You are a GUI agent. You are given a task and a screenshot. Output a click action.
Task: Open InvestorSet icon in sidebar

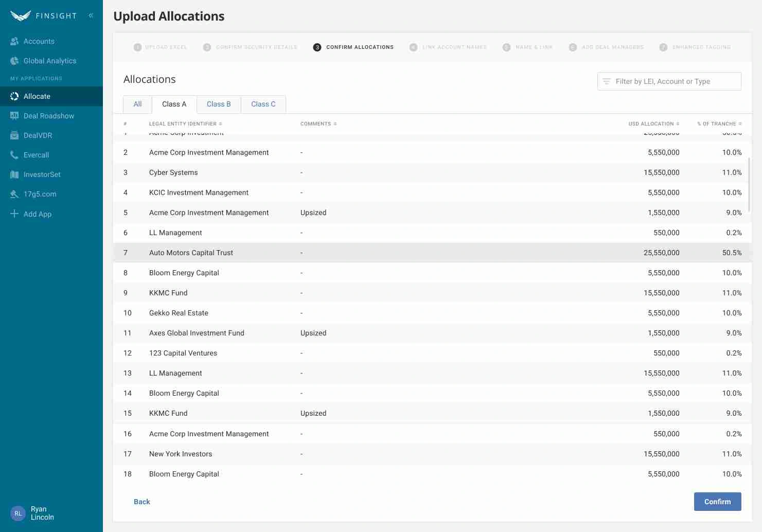[x=14, y=174]
